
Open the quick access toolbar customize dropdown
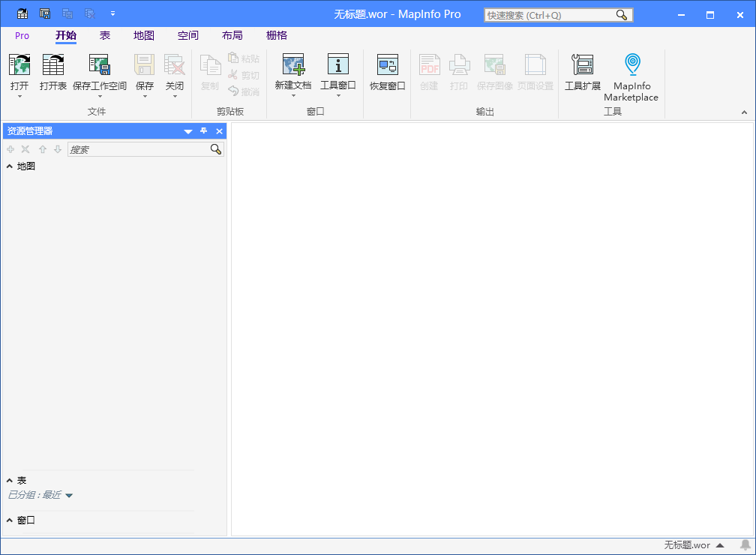tap(112, 13)
